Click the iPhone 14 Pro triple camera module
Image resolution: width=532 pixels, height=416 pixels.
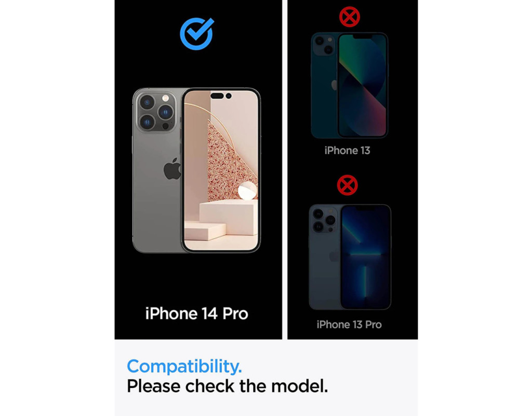[x=156, y=110]
